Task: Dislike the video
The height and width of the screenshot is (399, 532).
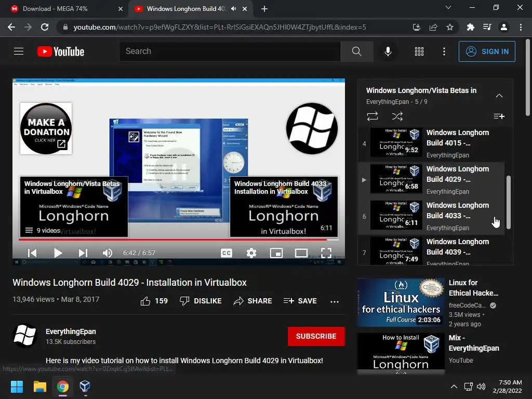Action: (x=201, y=301)
